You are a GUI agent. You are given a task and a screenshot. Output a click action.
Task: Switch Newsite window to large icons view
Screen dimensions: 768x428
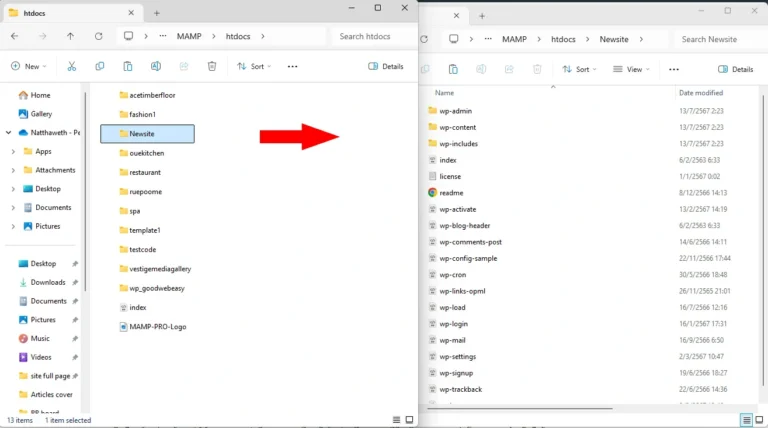[x=759, y=420]
